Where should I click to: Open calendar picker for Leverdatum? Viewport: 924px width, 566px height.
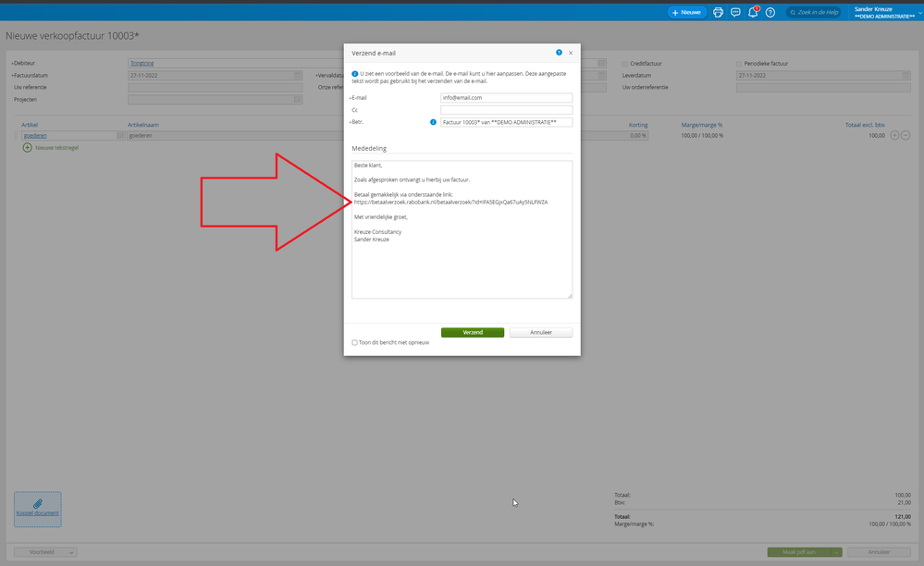tap(906, 76)
